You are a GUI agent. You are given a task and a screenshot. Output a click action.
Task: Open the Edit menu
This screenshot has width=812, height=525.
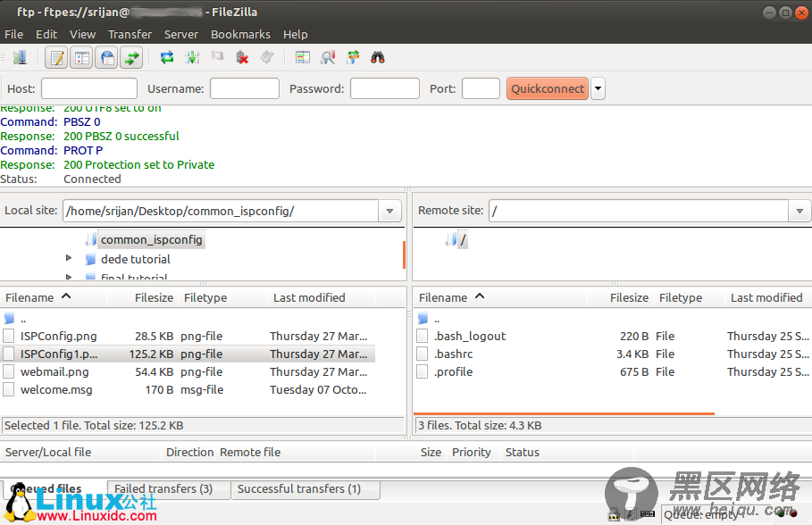(x=46, y=34)
